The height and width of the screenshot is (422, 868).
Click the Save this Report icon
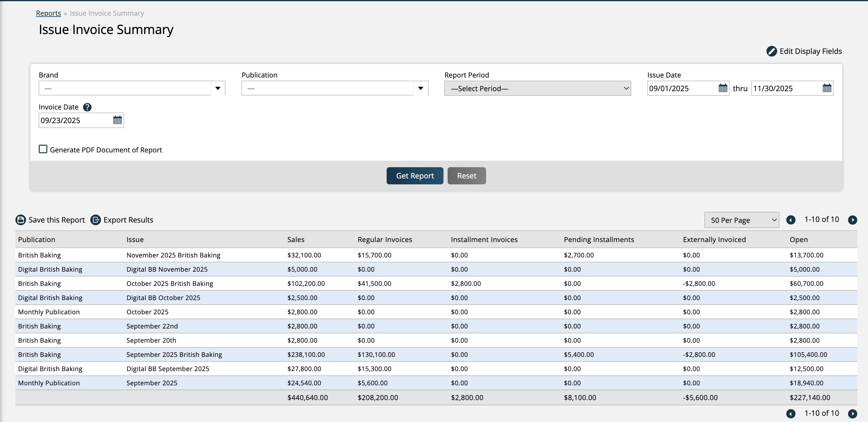click(x=21, y=220)
